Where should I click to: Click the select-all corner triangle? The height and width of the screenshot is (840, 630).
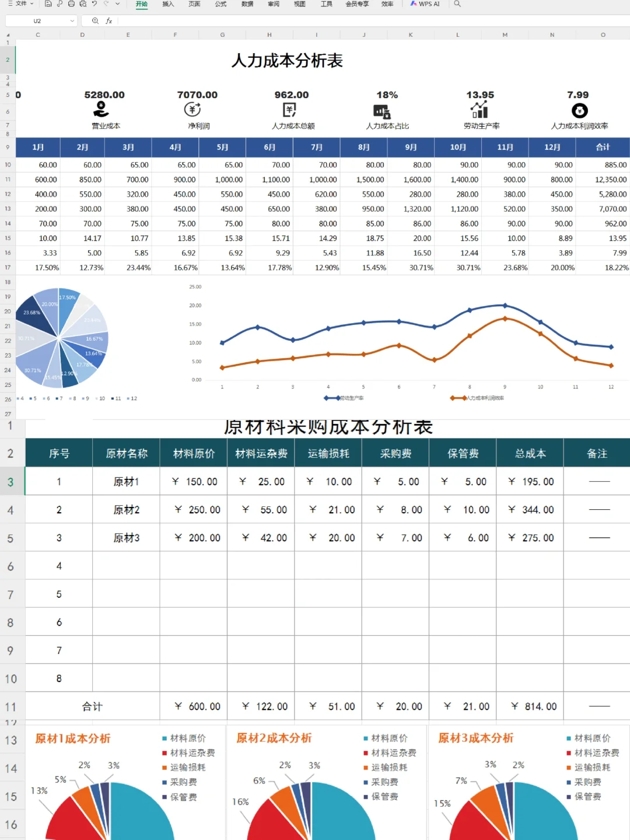[8, 35]
